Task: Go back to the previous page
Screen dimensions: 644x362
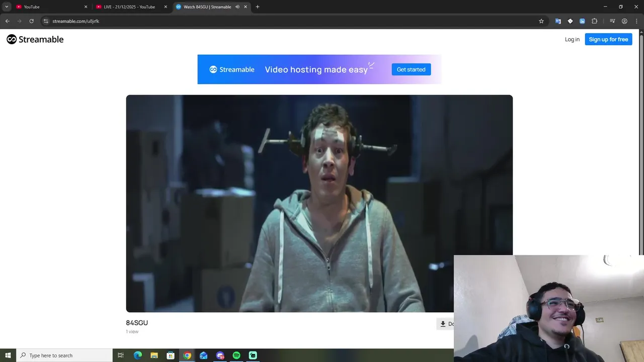Action: pyautogui.click(x=7, y=21)
